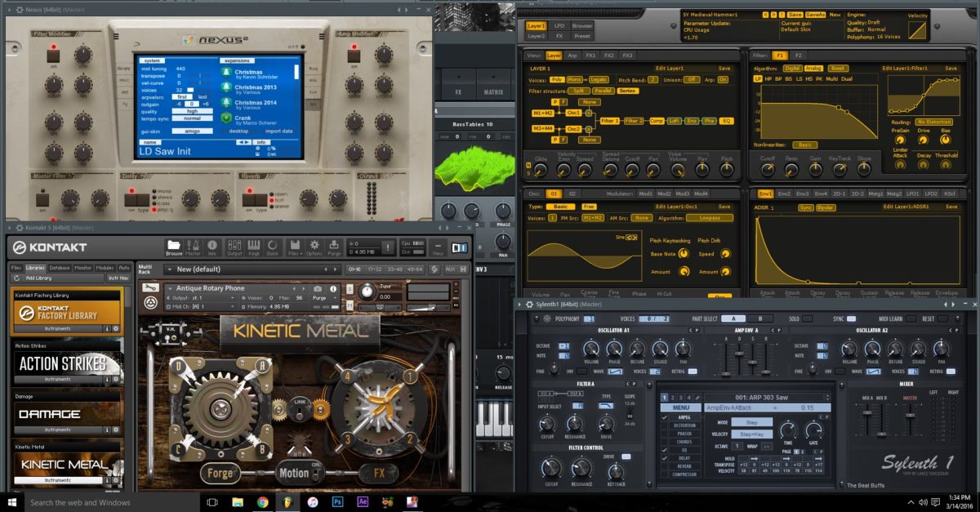Switch to Kontakt Database tab
This screenshot has width=980, height=512.
59,267
